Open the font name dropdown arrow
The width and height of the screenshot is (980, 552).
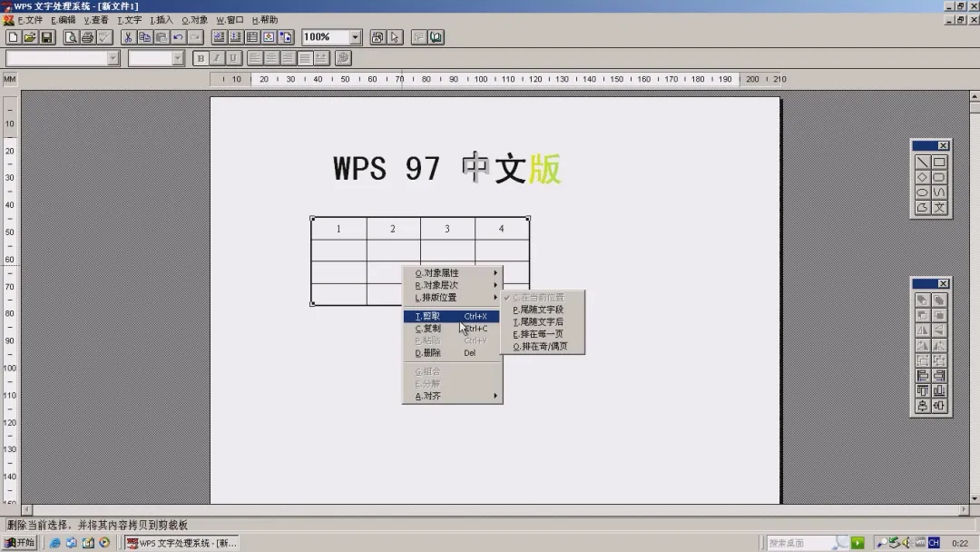click(113, 58)
